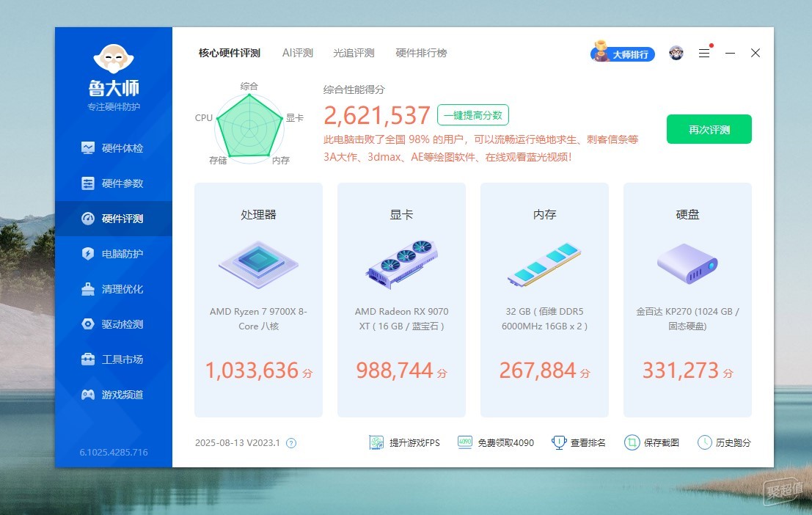812x515 pixels.
Task: Click 金百达 KP270 disk description
Action: (687, 318)
